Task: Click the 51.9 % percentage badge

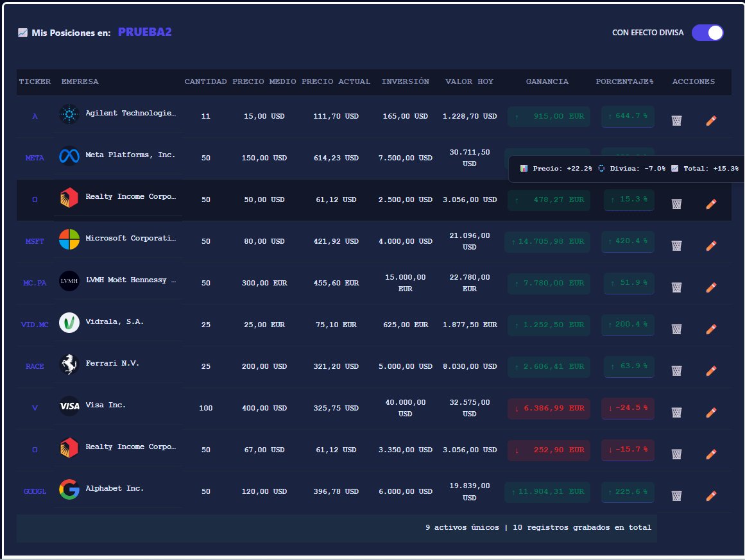Action: pos(629,283)
